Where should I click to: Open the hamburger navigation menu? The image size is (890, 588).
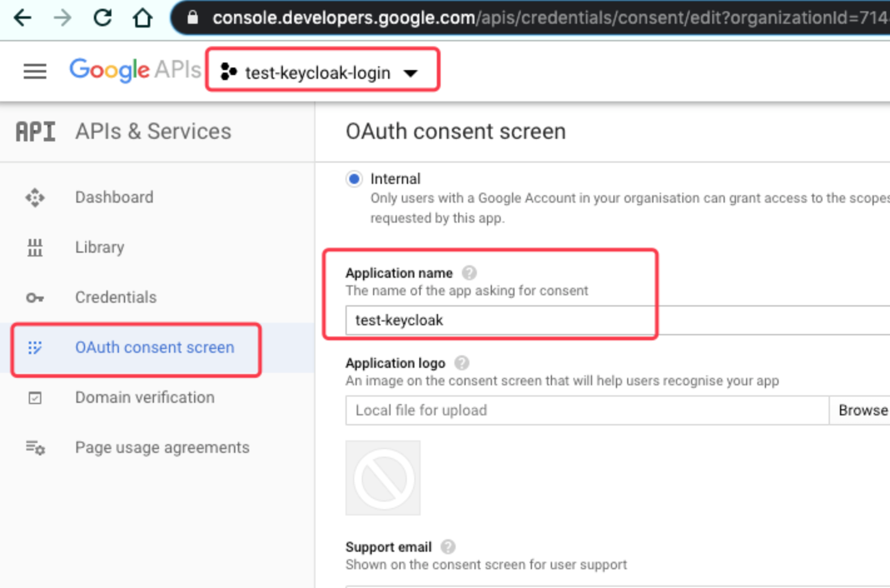[x=35, y=71]
